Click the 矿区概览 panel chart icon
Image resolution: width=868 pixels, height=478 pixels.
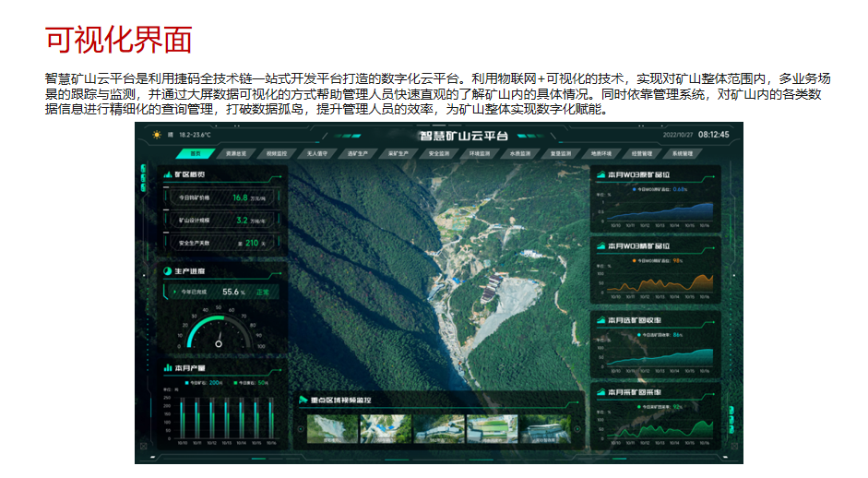[x=167, y=173]
